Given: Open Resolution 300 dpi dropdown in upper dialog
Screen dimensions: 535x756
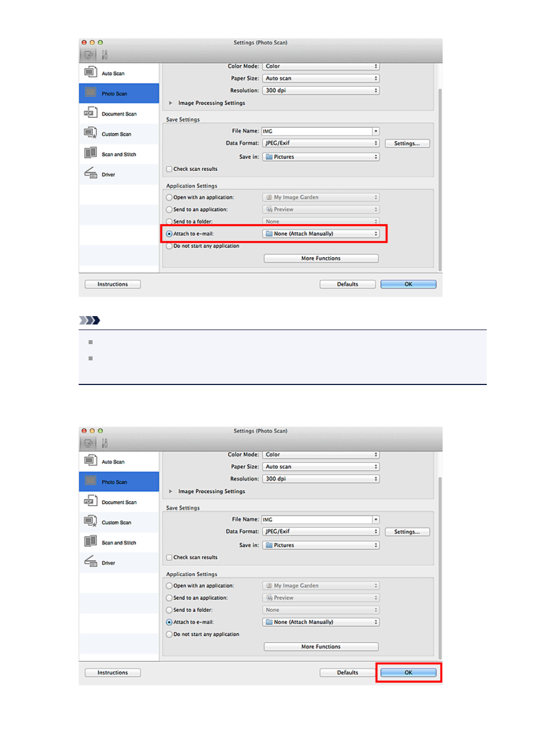Looking at the screenshot, I should 321,91.
